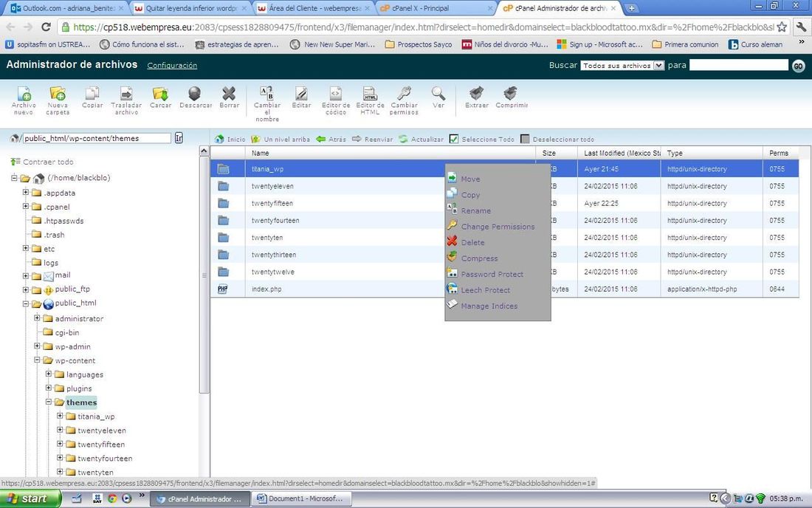Screen dimensions: 812x508
Task: Click Chrome's reload page button
Action: [x=46, y=27]
